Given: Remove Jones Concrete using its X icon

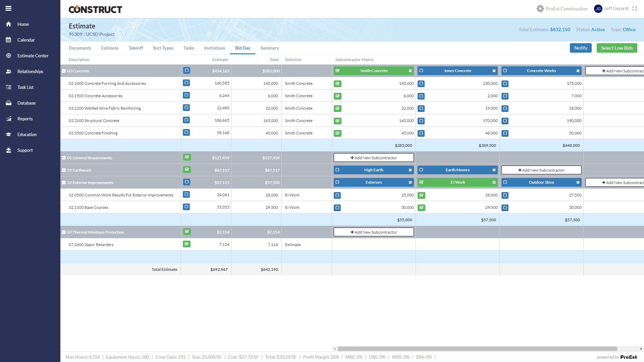Looking at the screenshot, I should tap(494, 71).
